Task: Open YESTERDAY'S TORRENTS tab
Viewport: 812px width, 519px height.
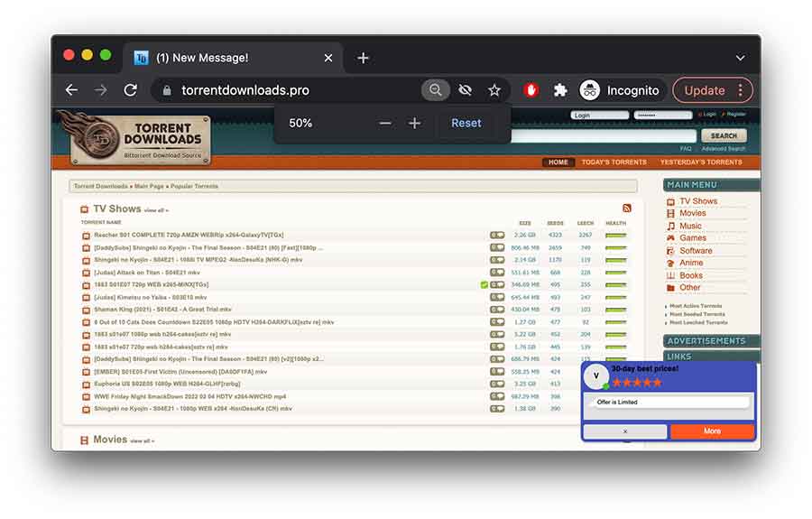Action: point(701,162)
